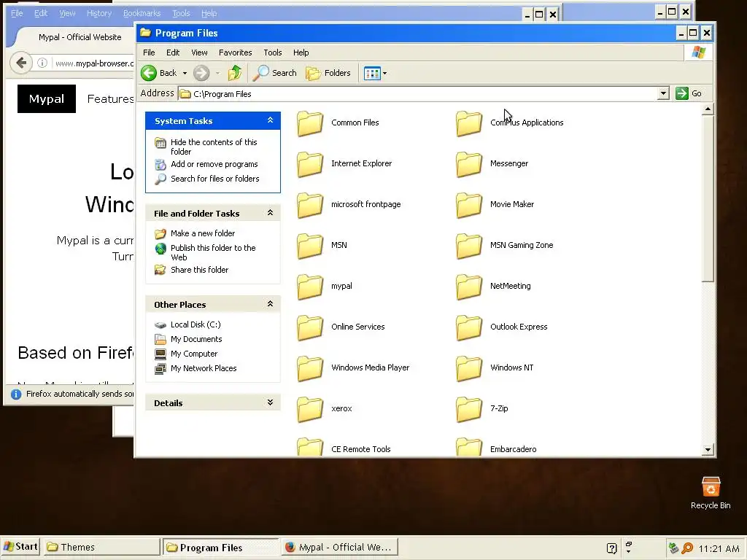Click the site info icon in Mypal address bar

pyautogui.click(x=42, y=63)
